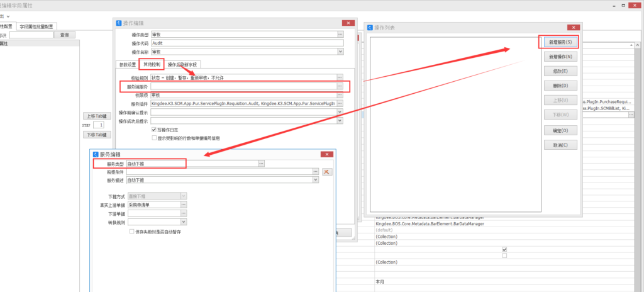Open ellipsis picker for 操作类型 field
The height and width of the screenshot is (292, 644).
pos(340,34)
